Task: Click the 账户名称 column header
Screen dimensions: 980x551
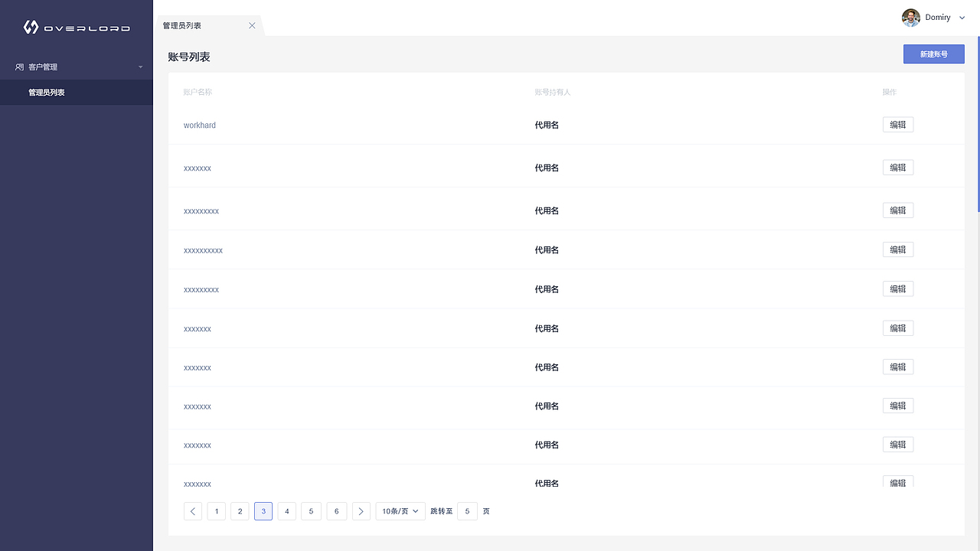Action: [198, 93]
